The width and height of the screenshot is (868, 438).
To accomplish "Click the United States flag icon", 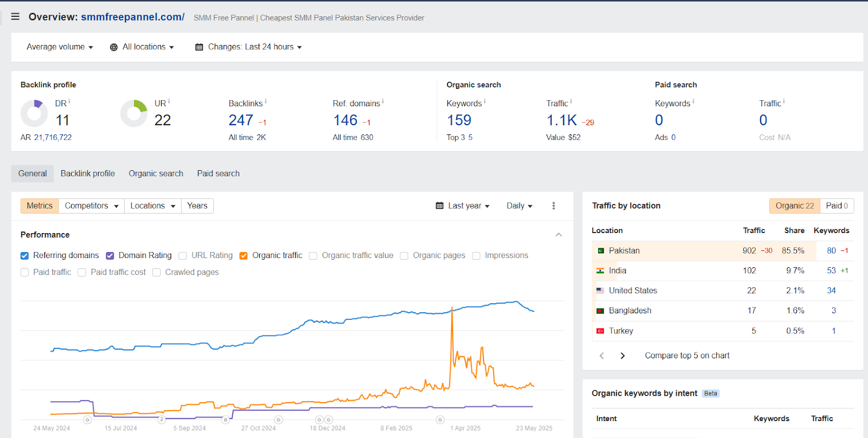I will (x=601, y=291).
